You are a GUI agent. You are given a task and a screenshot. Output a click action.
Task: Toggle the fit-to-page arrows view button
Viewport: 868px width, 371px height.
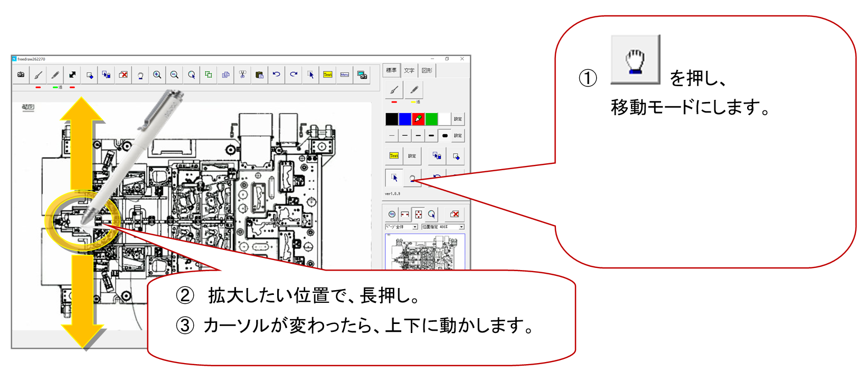point(418,214)
